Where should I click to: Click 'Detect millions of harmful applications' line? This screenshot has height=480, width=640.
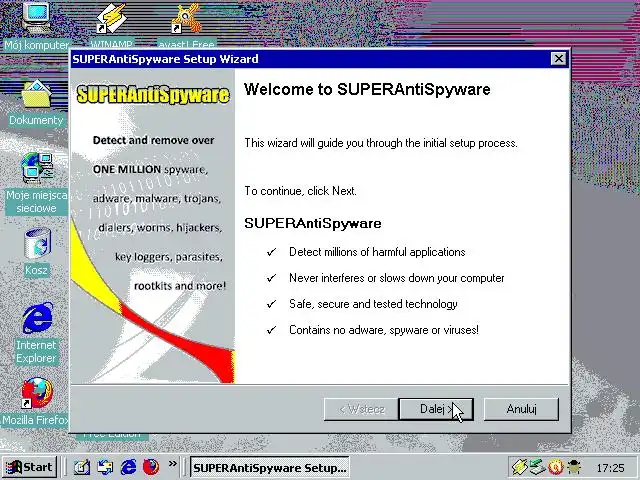pos(377,252)
